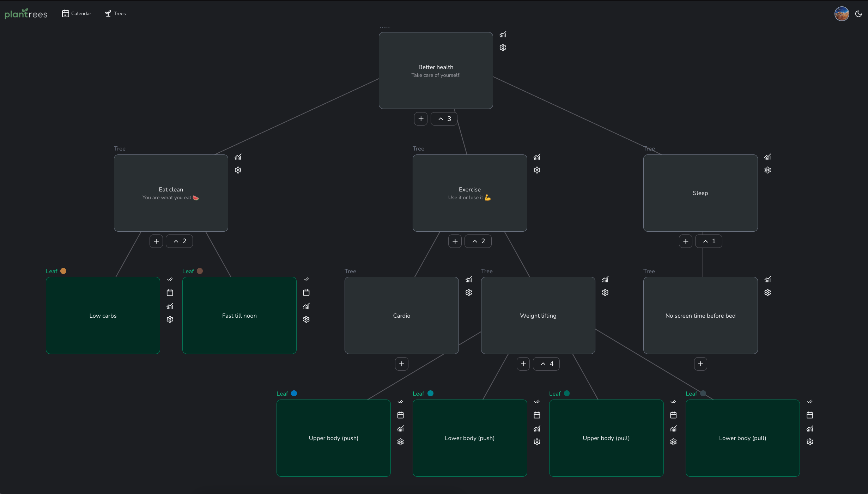Open statistics chart for Weight lifting
The width and height of the screenshot is (868, 494).
point(605,279)
